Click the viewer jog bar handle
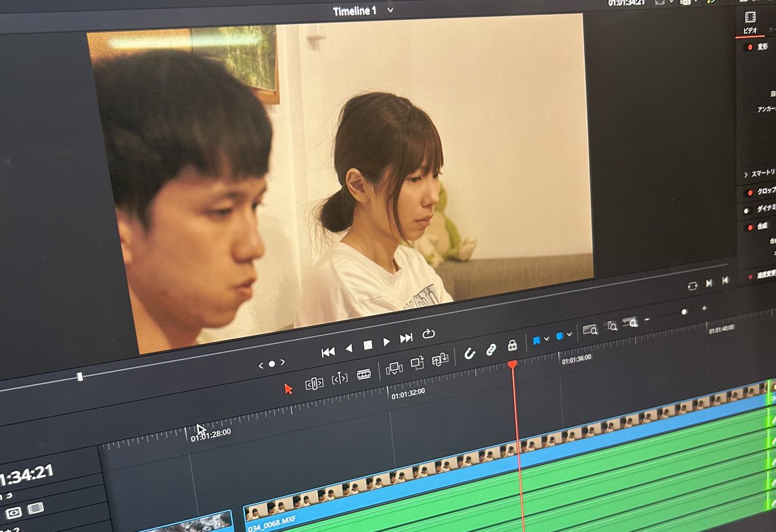This screenshot has width=776, height=532. pyautogui.click(x=80, y=376)
